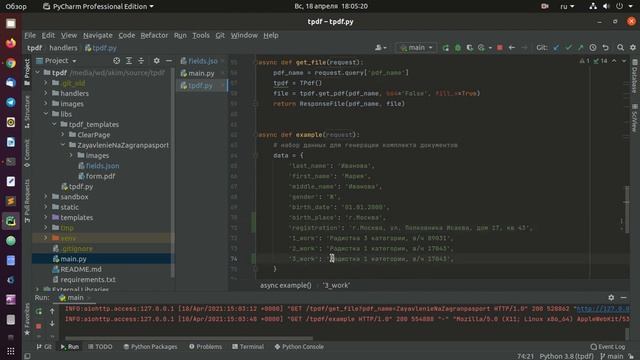Expand the ClearPage folder
The image size is (640, 360).
coord(62,135)
